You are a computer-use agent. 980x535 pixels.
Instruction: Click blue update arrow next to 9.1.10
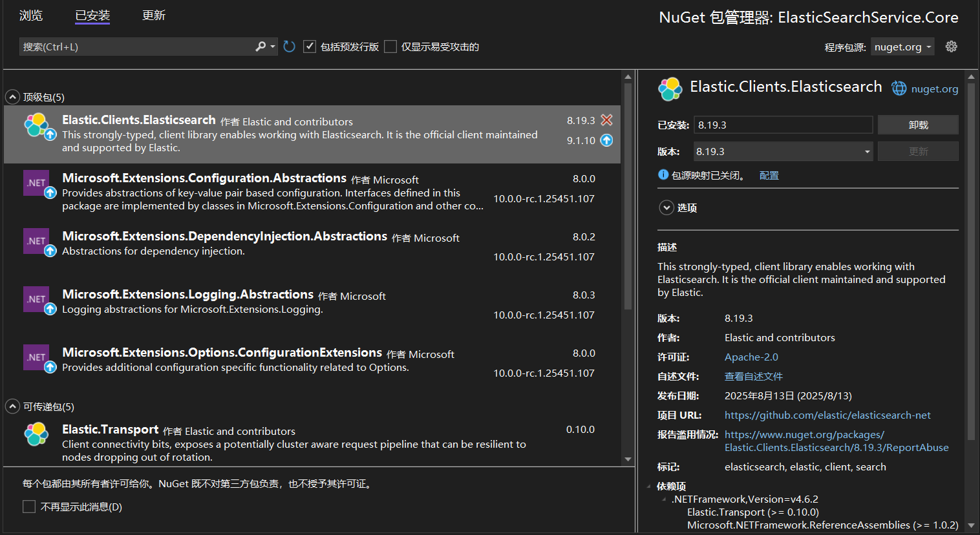click(x=606, y=140)
